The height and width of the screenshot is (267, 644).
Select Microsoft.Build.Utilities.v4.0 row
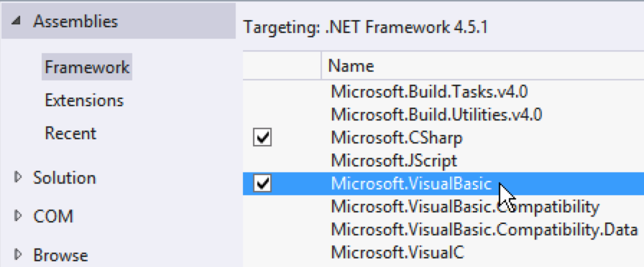tap(443, 115)
